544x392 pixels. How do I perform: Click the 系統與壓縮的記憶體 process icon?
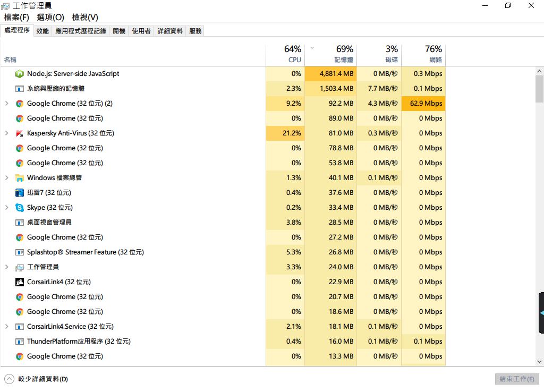click(20, 89)
